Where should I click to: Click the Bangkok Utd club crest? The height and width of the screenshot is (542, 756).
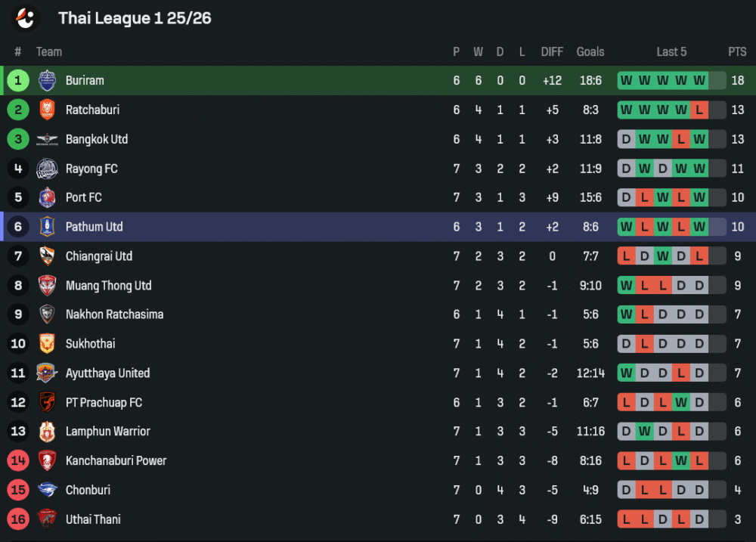[47, 139]
